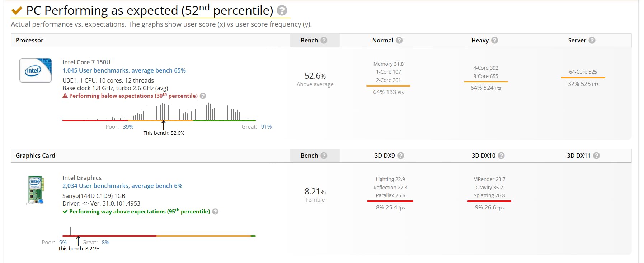Click the Normal column help icon
The width and height of the screenshot is (644, 263).
tap(399, 40)
